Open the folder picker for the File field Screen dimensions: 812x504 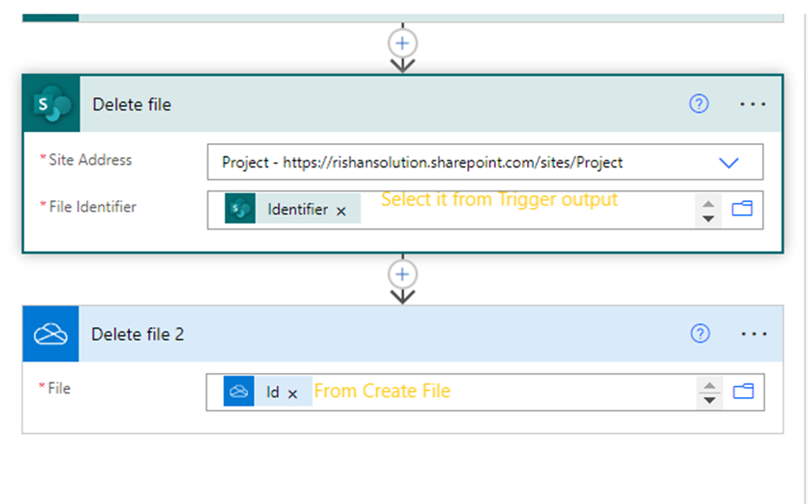pos(743,391)
